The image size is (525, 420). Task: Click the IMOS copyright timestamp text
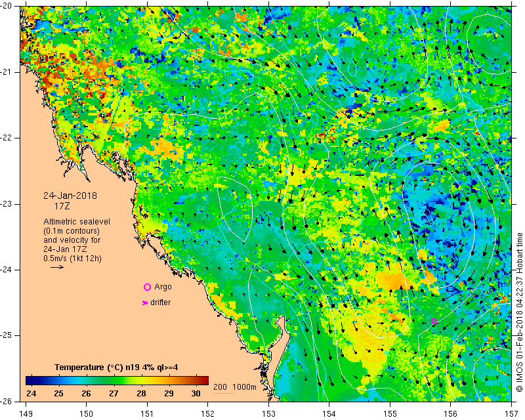[x=519, y=312]
